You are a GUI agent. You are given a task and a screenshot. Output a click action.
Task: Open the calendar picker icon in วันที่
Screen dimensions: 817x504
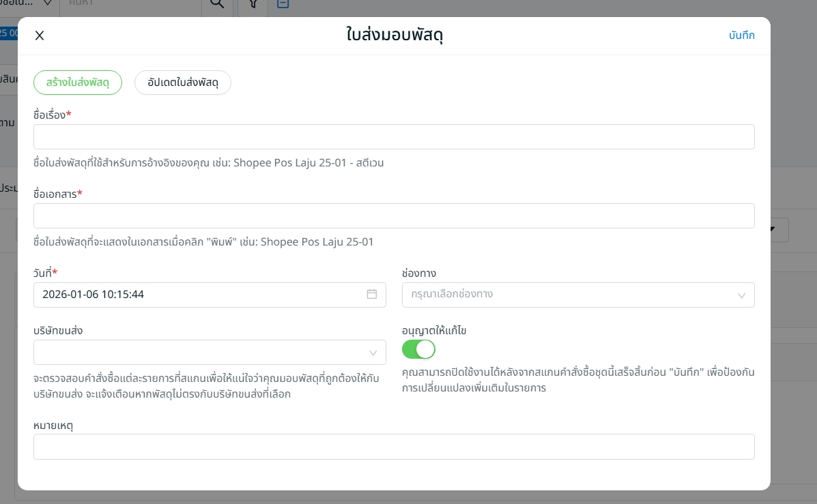pos(372,295)
